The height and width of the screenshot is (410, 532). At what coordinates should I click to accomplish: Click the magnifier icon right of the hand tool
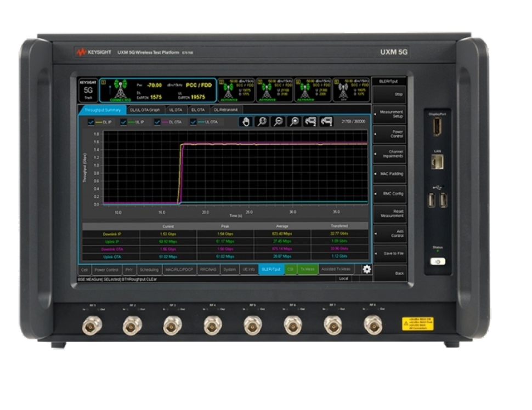[262, 121]
